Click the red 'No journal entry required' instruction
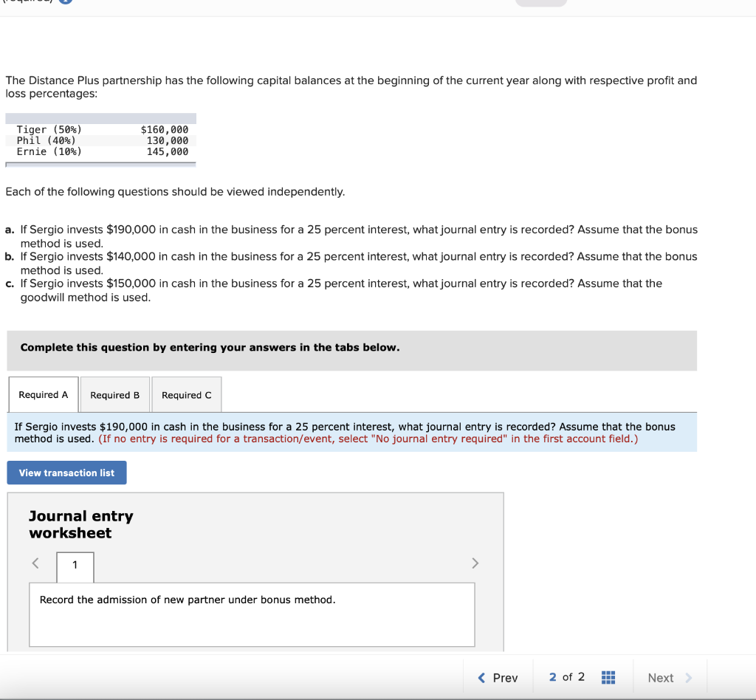756x700 pixels. [368, 439]
